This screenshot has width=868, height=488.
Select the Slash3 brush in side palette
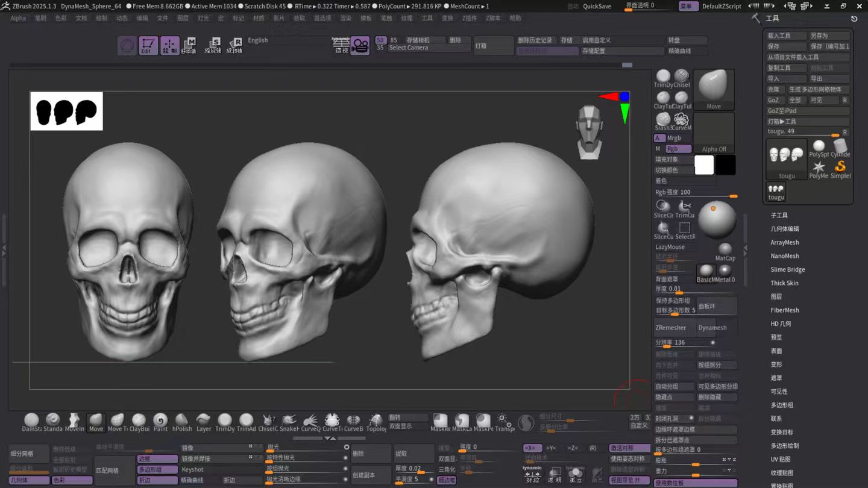(x=663, y=121)
